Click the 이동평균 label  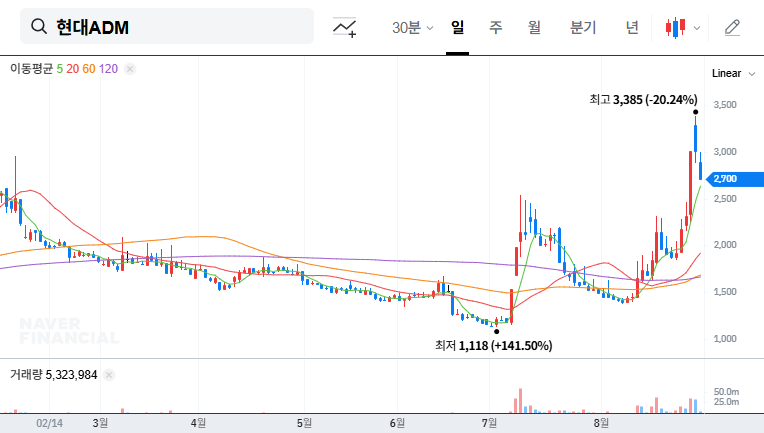point(31,69)
